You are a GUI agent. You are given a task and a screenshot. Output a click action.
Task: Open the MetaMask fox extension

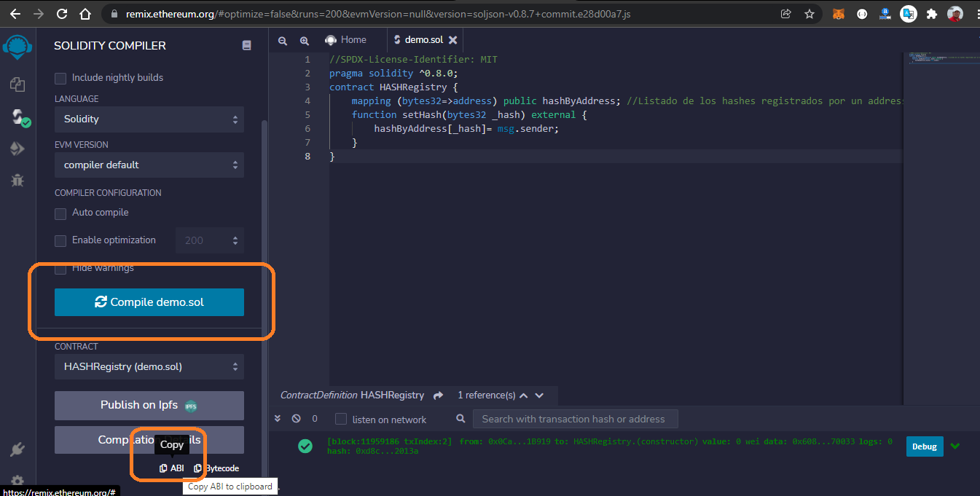coord(839,14)
